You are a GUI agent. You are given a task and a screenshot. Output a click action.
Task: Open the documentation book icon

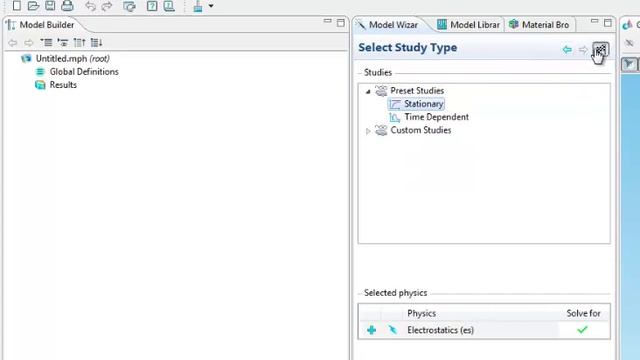tap(169, 6)
